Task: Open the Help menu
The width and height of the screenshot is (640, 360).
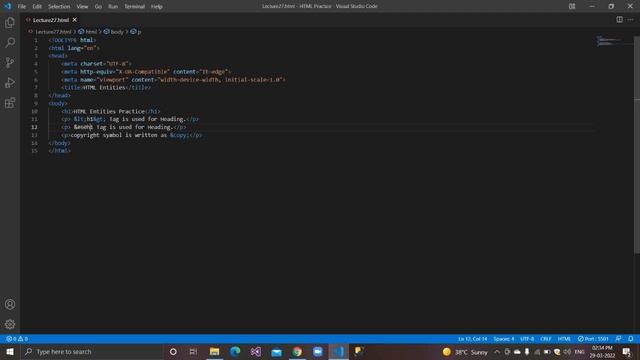Action: click(157, 7)
